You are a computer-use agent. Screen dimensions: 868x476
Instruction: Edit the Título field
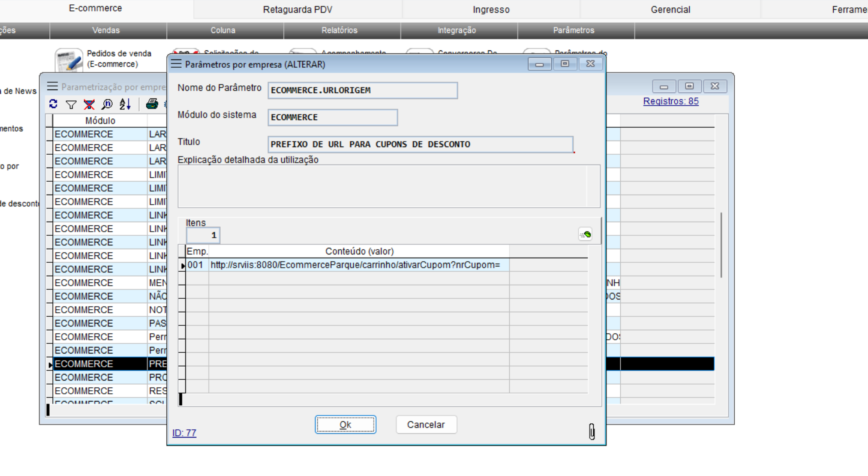point(421,145)
